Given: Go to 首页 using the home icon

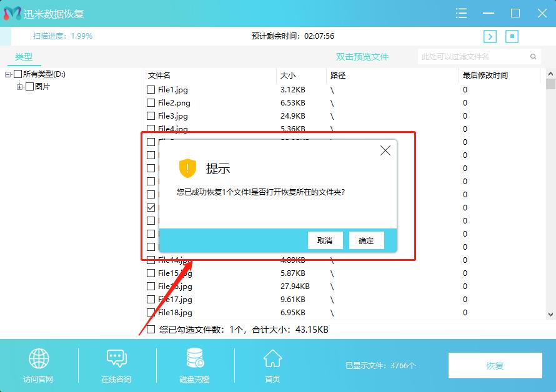Looking at the screenshot, I should pyautogui.click(x=272, y=359).
